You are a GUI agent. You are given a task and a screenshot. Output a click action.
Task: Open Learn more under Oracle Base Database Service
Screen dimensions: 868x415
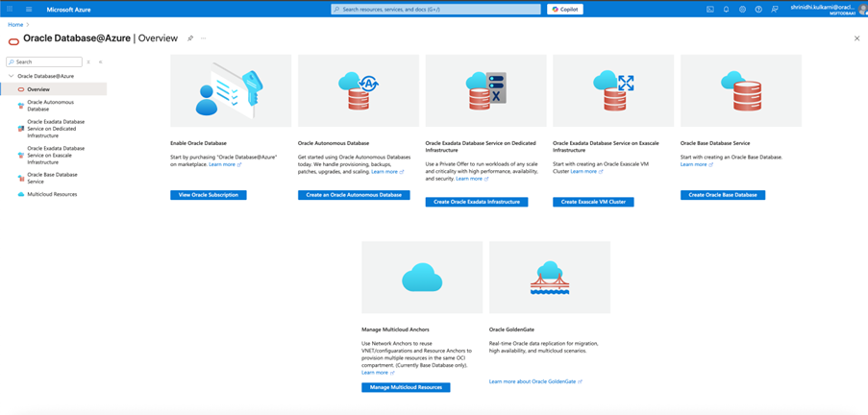(696, 164)
